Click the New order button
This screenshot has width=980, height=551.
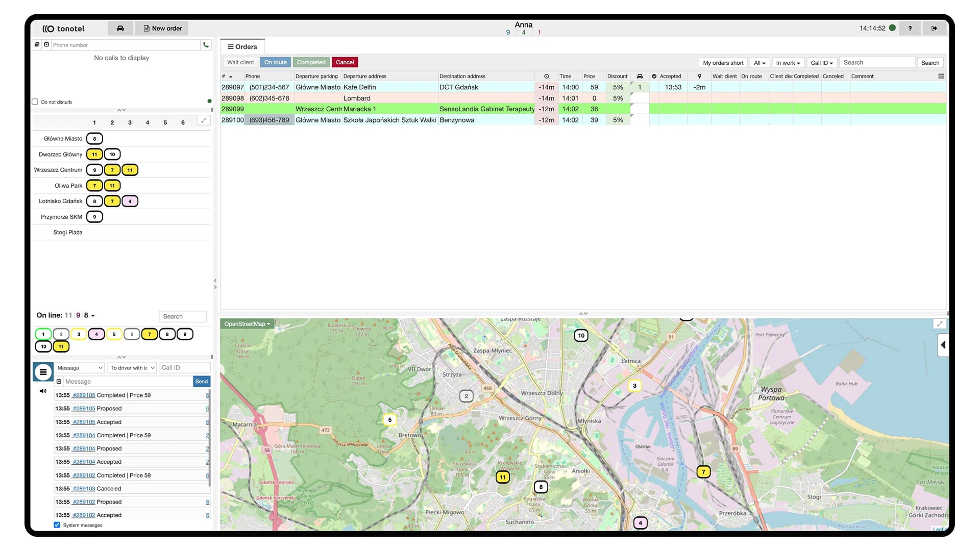pos(162,29)
